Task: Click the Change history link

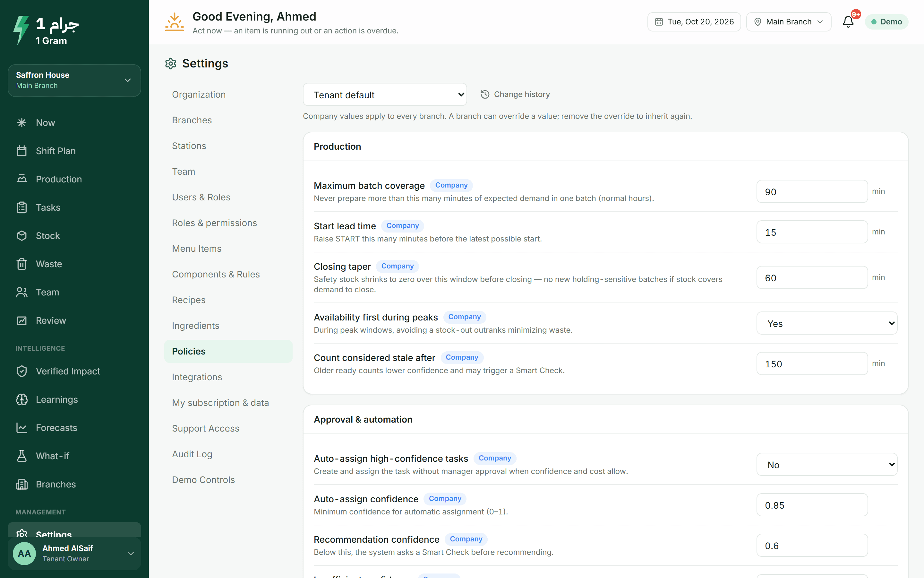Action: click(515, 94)
